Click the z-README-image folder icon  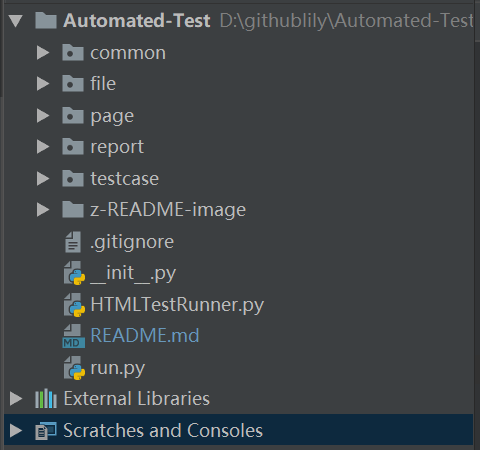[73, 209]
